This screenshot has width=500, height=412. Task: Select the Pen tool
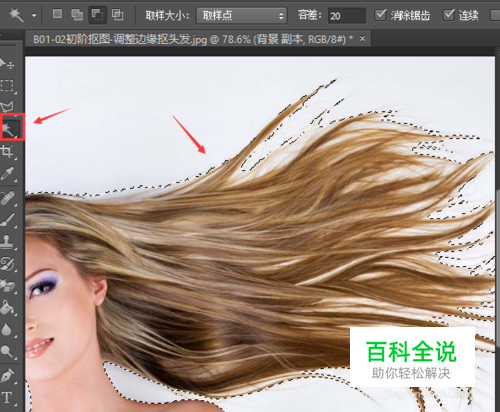[7, 376]
